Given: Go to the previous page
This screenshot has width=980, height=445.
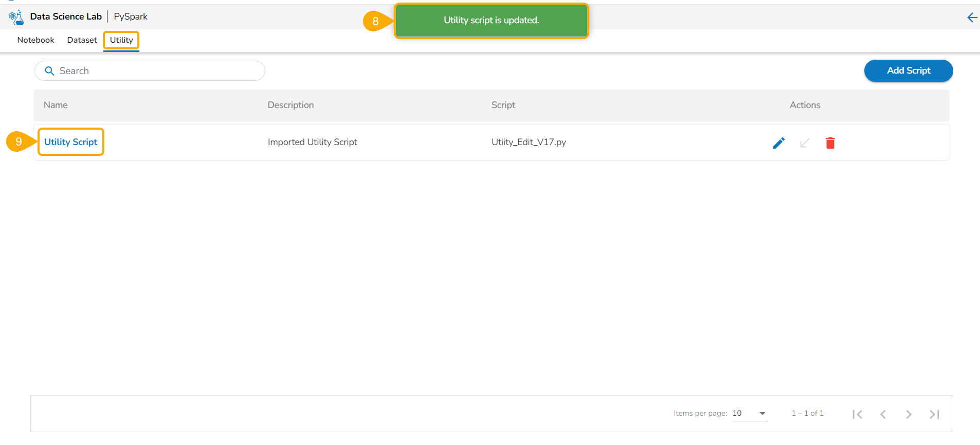Looking at the screenshot, I should click(x=883, y=414).
